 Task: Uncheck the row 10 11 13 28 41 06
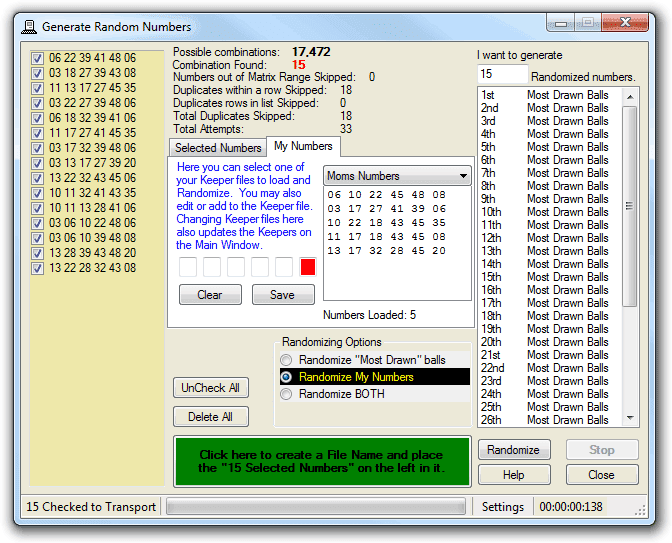[37, 208]
